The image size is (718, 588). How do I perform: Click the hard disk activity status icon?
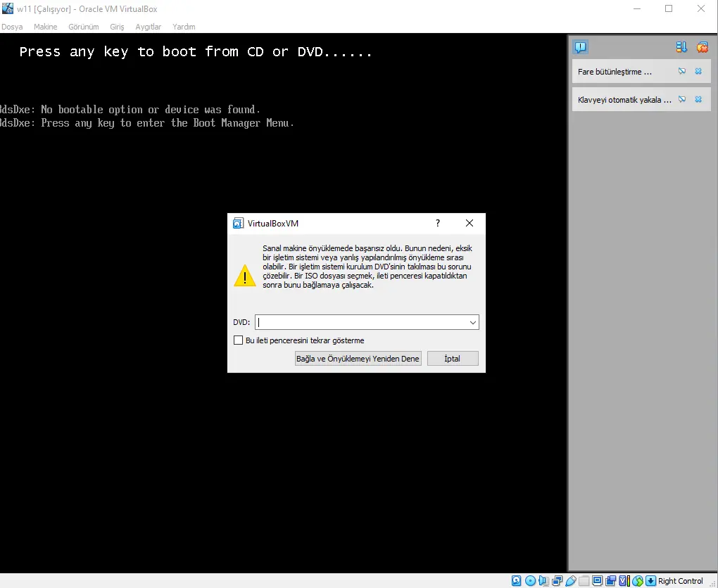[x=517, y=581]
